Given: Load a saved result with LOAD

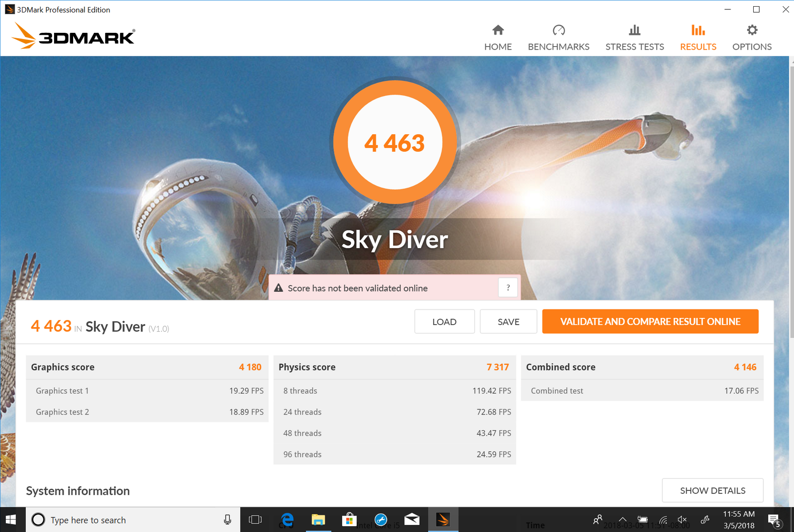Looking at the screenshot, I should (x=444, y=321).
